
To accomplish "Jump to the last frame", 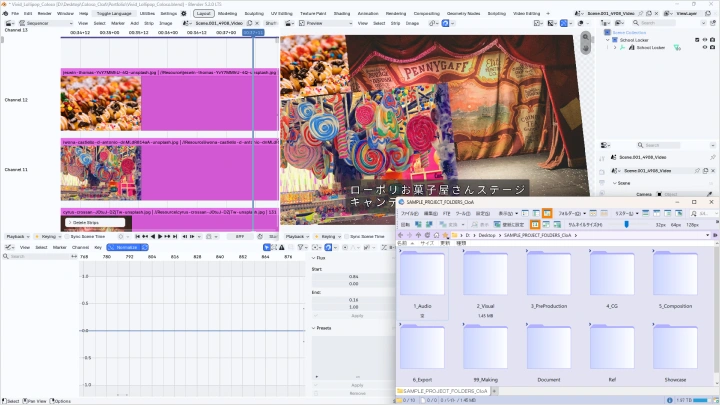I will [175, 236].
